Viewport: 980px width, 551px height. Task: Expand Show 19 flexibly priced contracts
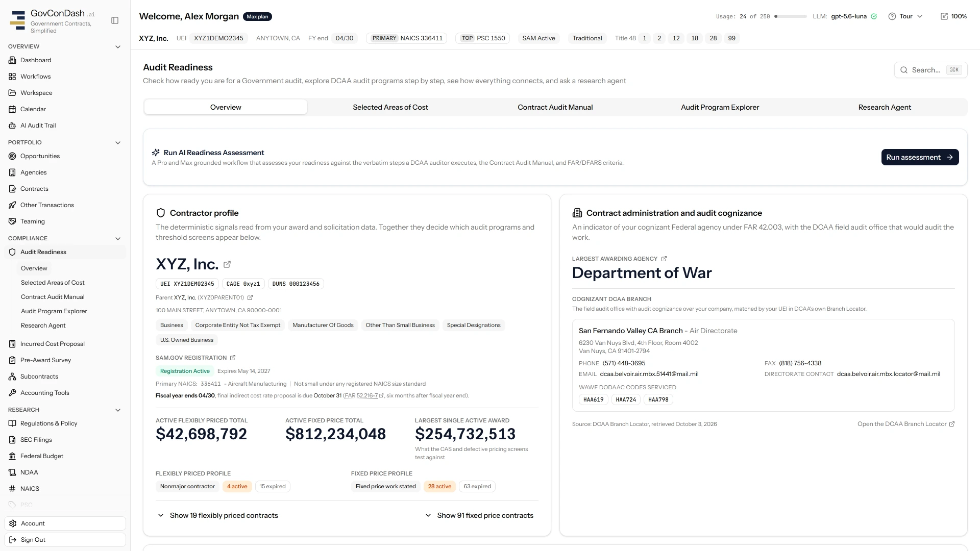[217, 515]
